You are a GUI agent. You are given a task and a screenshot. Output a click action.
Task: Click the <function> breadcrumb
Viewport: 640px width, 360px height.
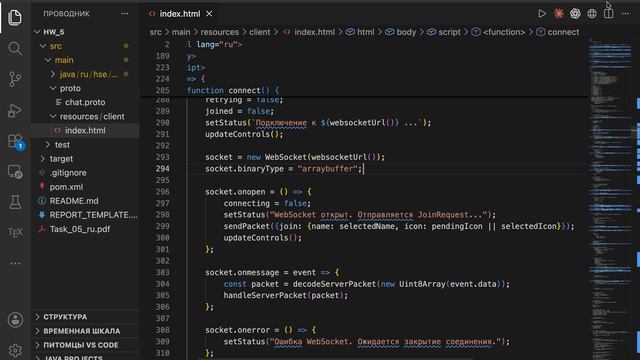click(x=498, y=32)
